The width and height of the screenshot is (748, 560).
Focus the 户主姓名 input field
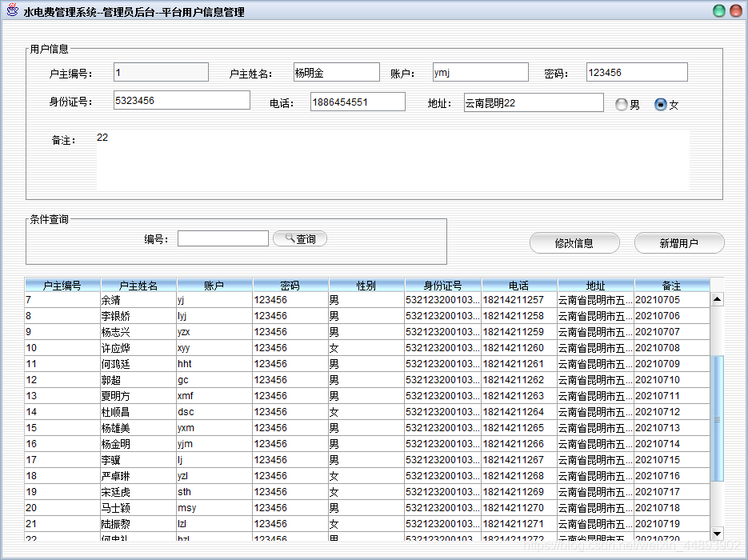point(337,73)
